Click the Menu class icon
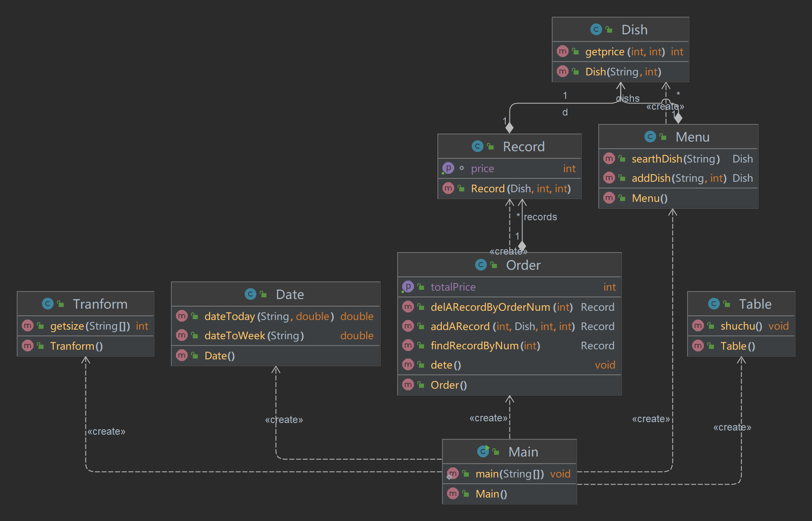 (x=650, y=137)
